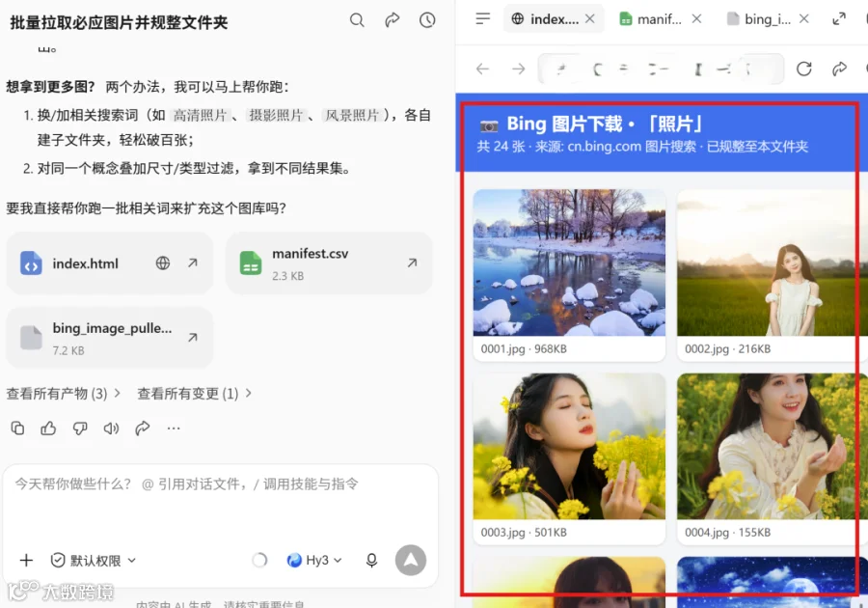Open the 0001.jpg snowy river thumbnail
This screenshot has height=608, width=868.
(569, 263)
